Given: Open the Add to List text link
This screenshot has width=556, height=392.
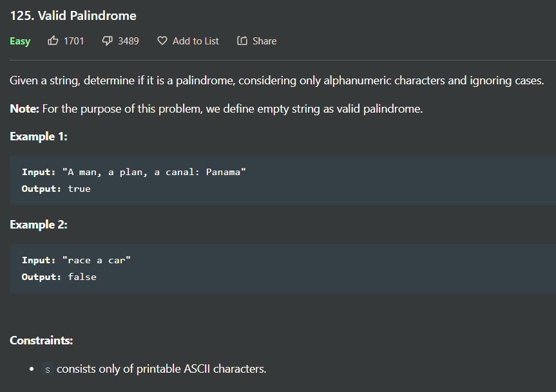Looking at the screenshot, I should coord(196,41).
